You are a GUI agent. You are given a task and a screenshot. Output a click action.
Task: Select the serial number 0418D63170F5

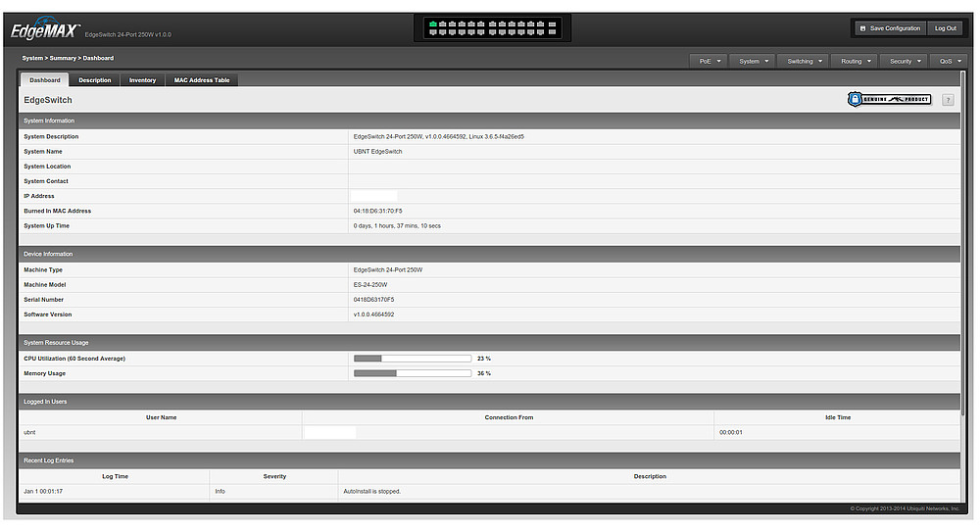coord(373,300)
